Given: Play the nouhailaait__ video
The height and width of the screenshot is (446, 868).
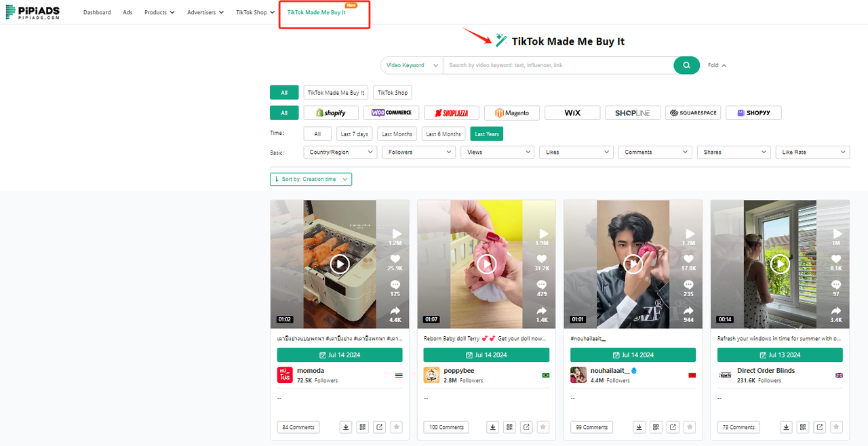Looking at the screenshot, I should (x=633, y=264).
